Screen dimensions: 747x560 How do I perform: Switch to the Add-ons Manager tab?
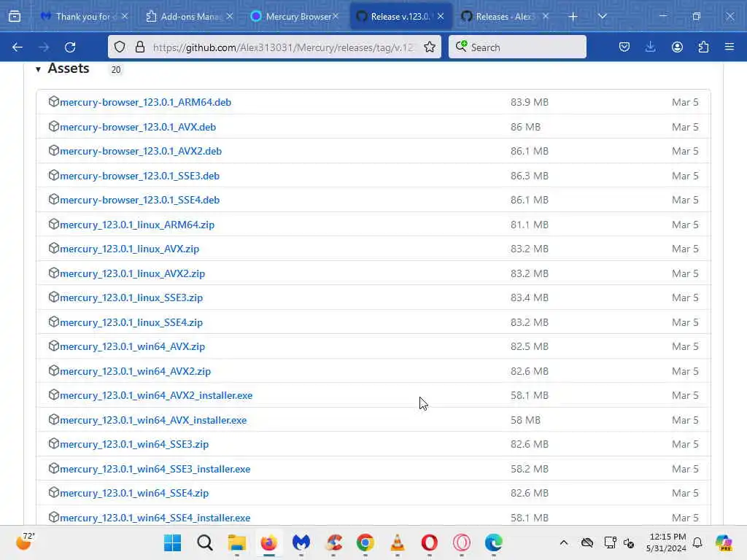190,17
